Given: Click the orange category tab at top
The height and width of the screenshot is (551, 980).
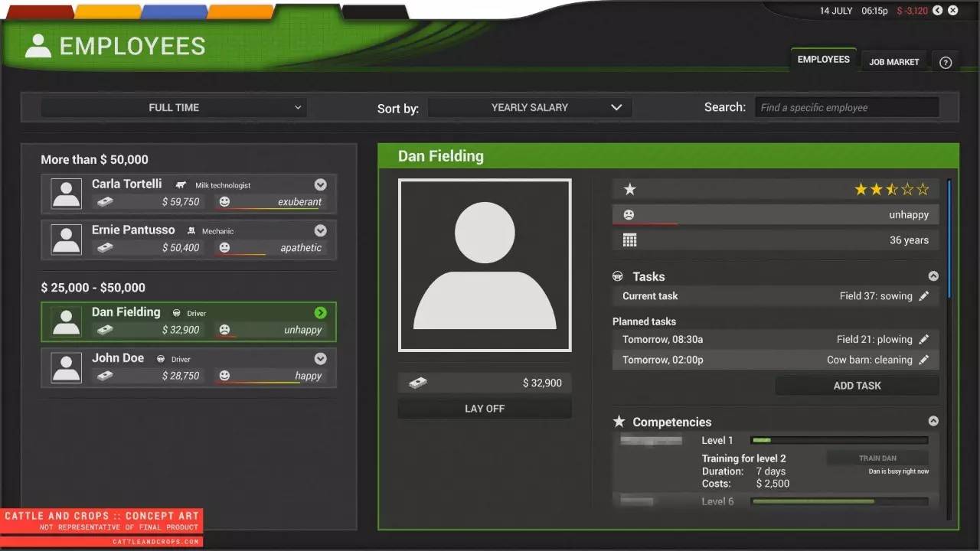Looking at the screenshot, I should click(240, 11).
